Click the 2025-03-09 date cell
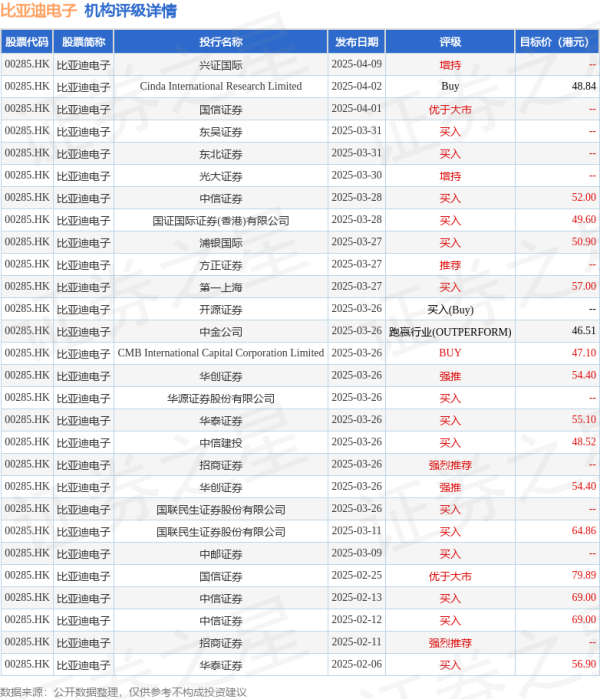600x699 pixels. click(357, 553)
